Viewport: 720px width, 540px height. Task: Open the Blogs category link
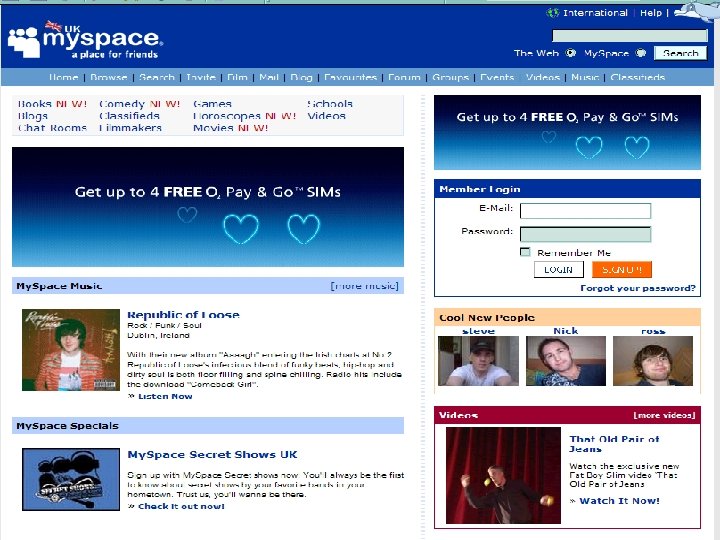(33, 116)
